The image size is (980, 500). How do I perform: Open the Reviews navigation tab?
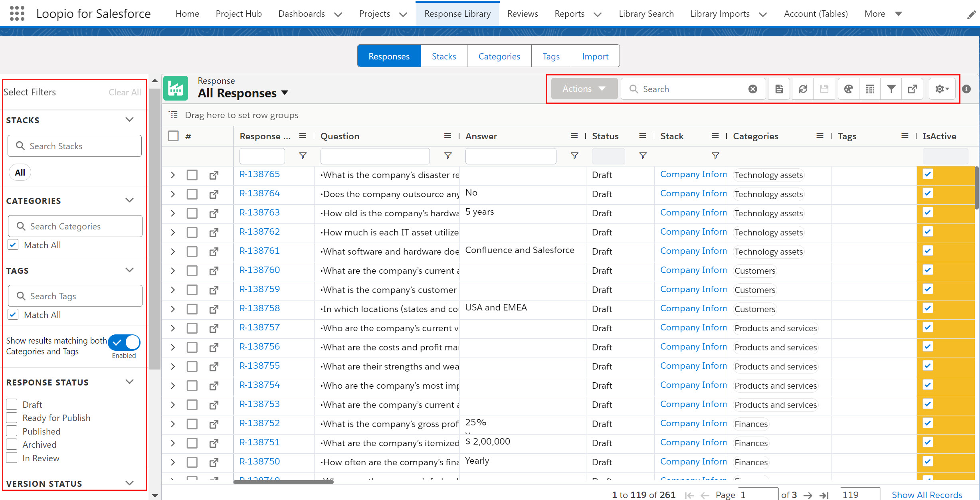coord(522,14)
